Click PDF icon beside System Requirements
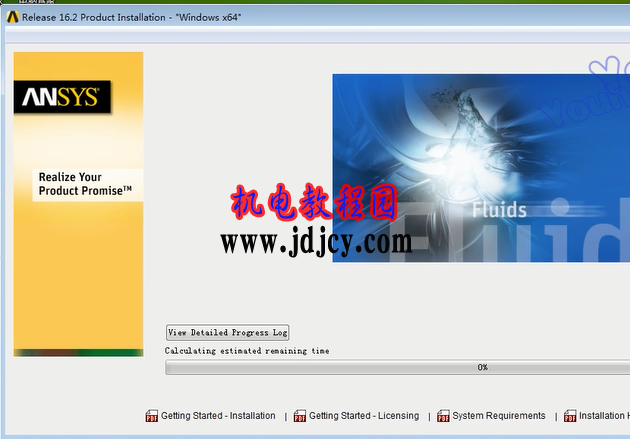The width and height of the screenshot is (630, 439). 443,416
